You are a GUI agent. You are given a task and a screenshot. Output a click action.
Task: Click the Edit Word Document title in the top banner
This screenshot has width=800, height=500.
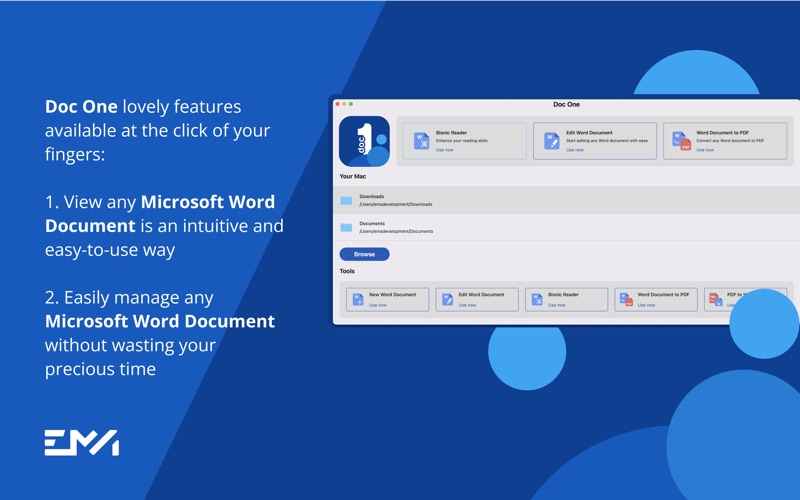click(x=589, y=133)
